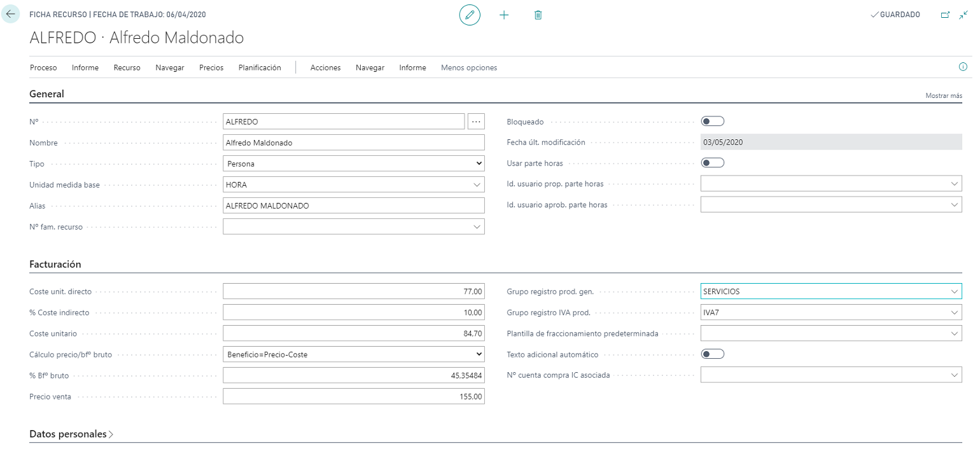This screenshot has height=465, width=980.
Task: Click the ellipsis button next to Nº
Action: [x=476, y=121]
